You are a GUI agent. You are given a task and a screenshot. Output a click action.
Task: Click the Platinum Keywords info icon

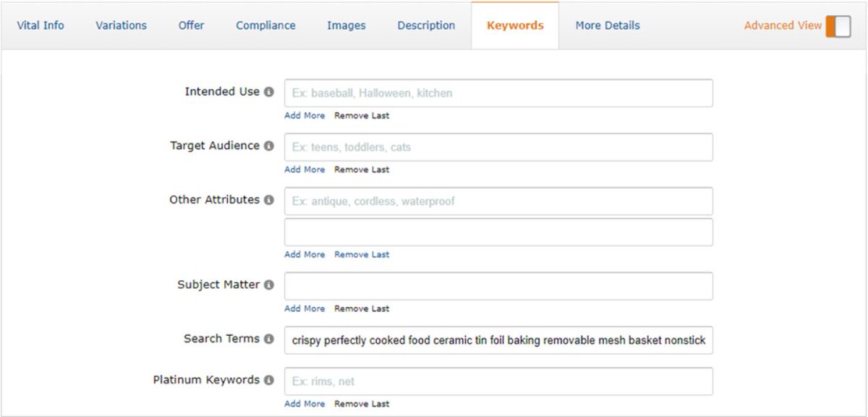tap(269, 379)
